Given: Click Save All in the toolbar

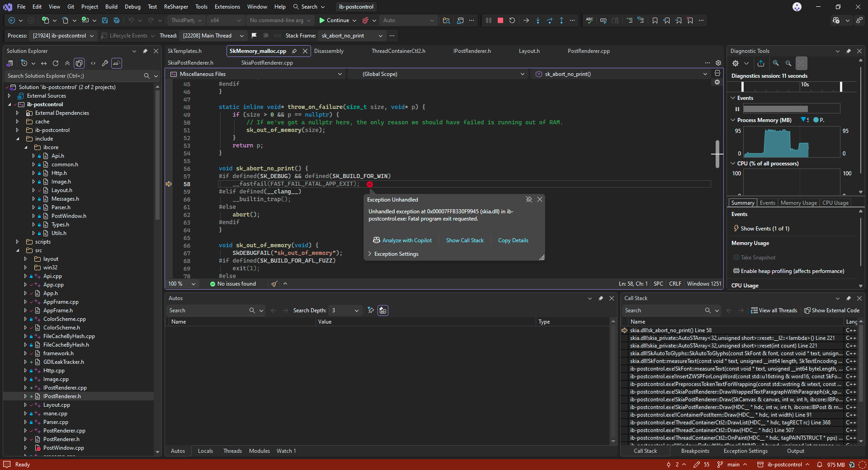Looking at the screenshot, I should 117,20.
